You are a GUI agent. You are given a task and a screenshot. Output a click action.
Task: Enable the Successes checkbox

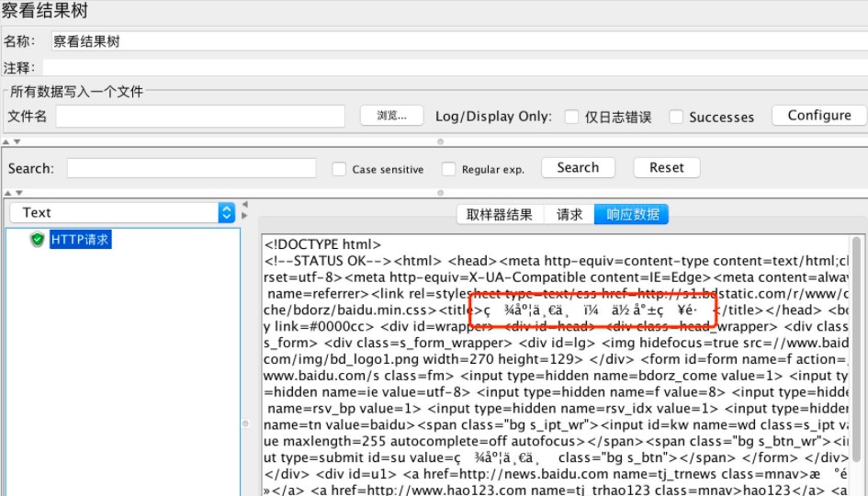676,117
